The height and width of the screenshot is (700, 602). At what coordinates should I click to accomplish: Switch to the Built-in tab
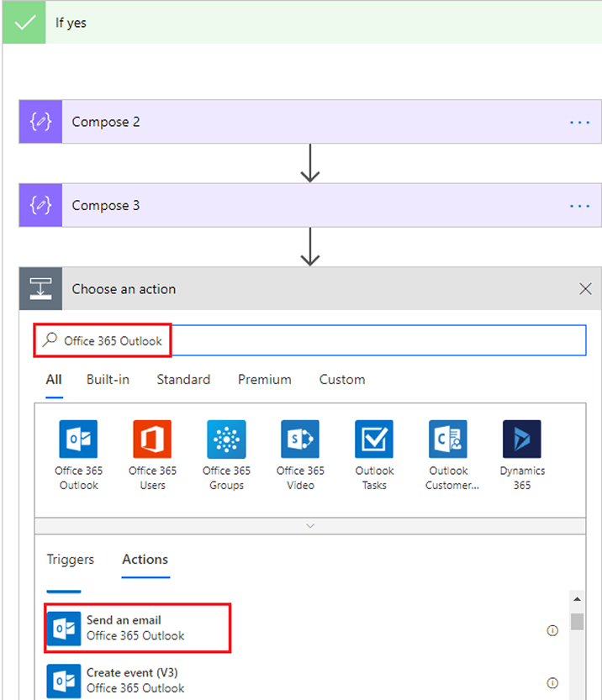[x=108, y=380]
